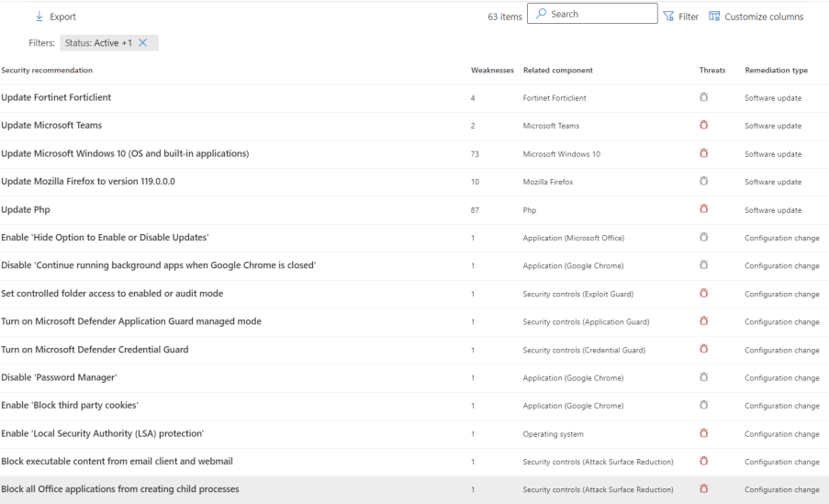The width and height of the screenshot is (829, 504).
Task: Click threat icon for Continue running background apps row
Action: click(704, 265)
